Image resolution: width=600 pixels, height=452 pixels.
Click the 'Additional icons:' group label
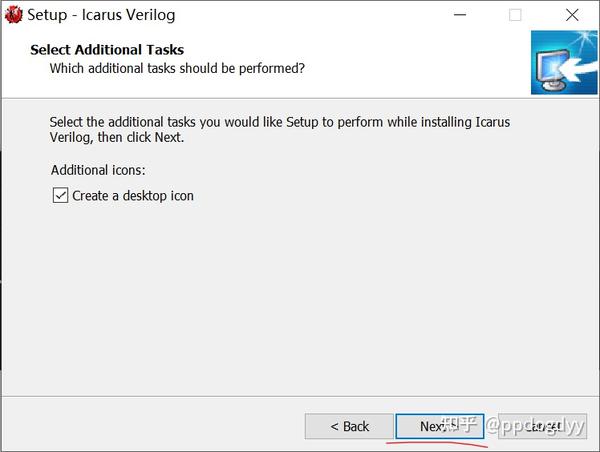(x=98, y=170)
